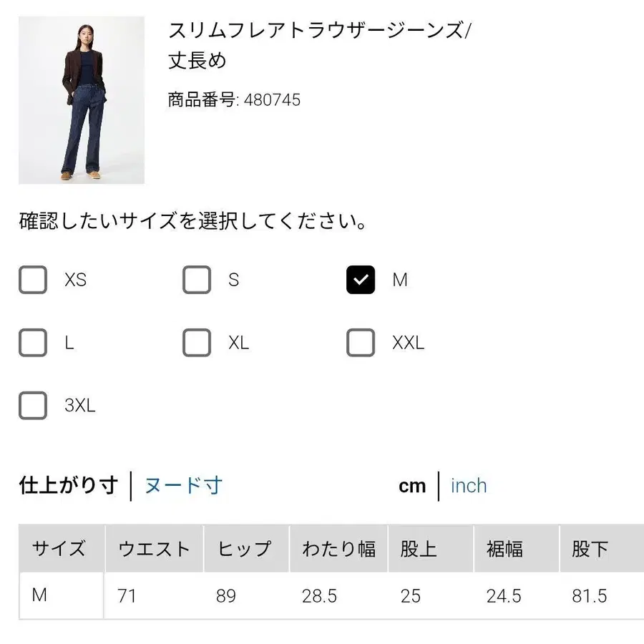This screenshot has height=644, width=644.
Task: Click the ウエスト column header
Action: tap(154, 549)
